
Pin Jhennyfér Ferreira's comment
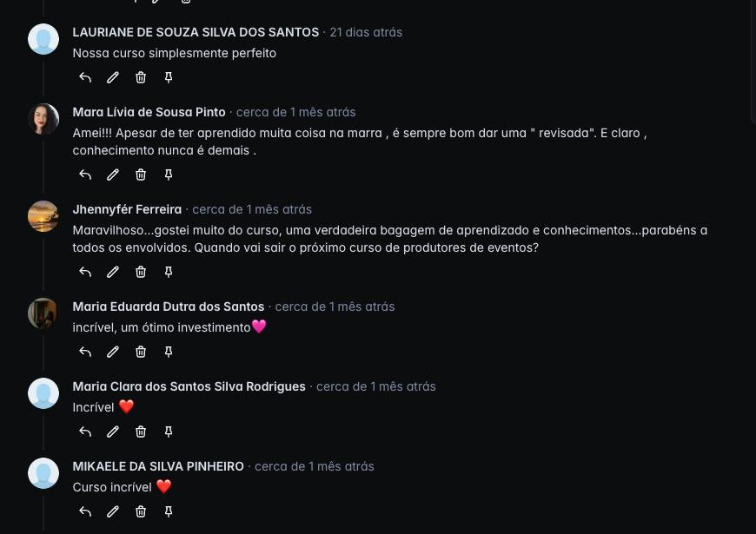point(169,272)
